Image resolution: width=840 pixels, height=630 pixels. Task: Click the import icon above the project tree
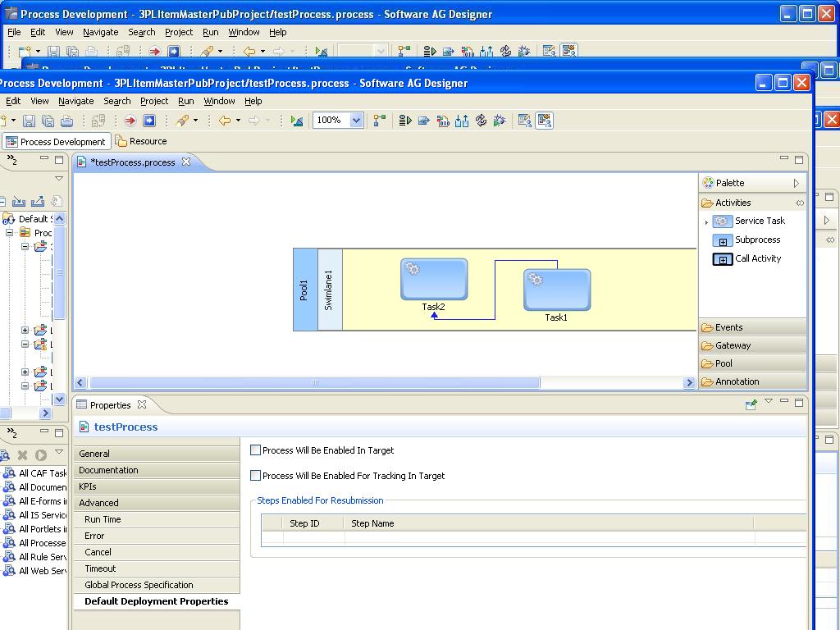(x=19, y=202)
